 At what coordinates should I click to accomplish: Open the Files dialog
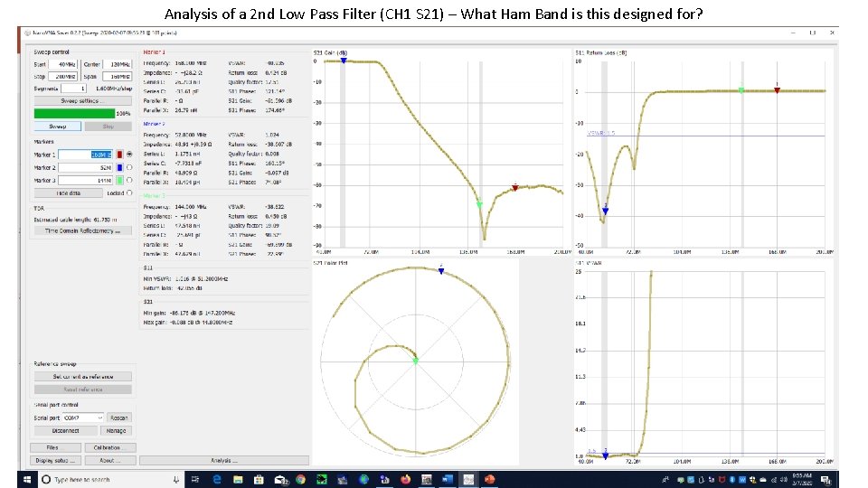point(55,447)
